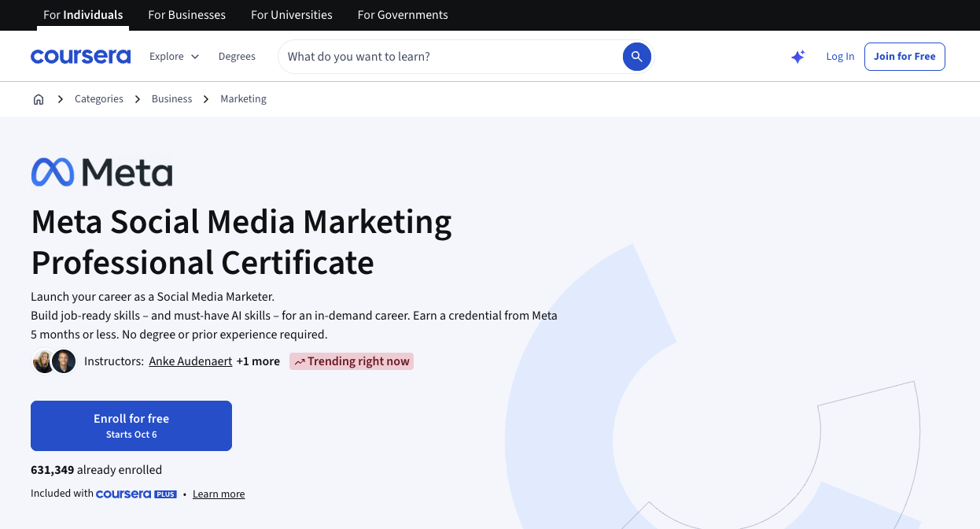Image resolution: width=980 pixels, height=529 pixels.
Task: Click the Meta logo
Action: pos(101,172)
